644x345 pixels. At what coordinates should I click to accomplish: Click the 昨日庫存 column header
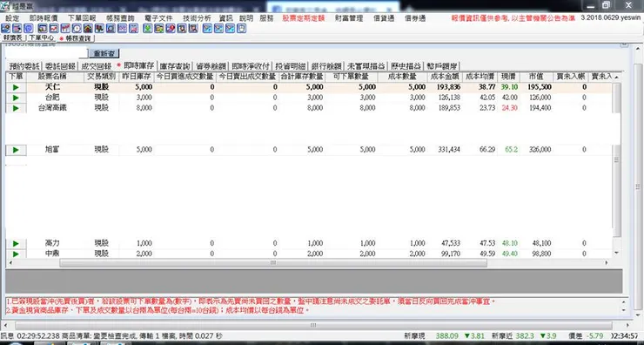(x=137, y=77)
